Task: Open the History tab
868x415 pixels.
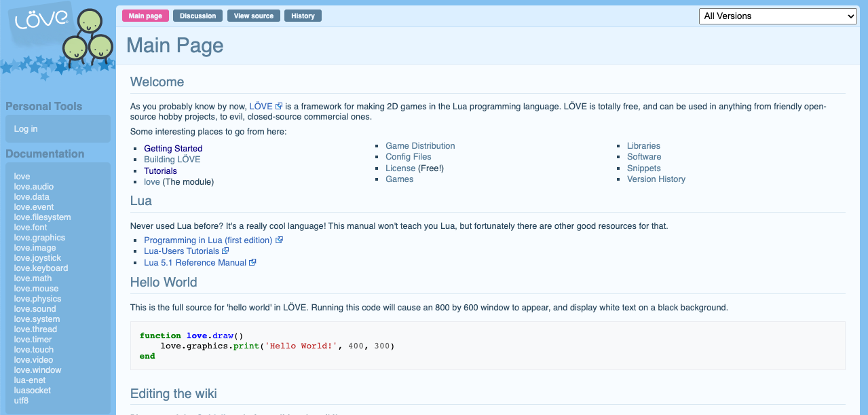Action: [x=303, y=16]
